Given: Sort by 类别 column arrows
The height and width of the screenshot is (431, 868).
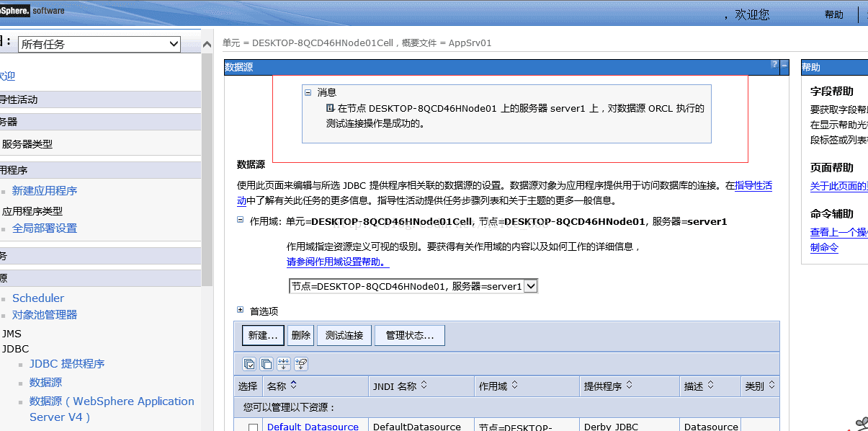Looking at the screenshot, I should 771,386.
